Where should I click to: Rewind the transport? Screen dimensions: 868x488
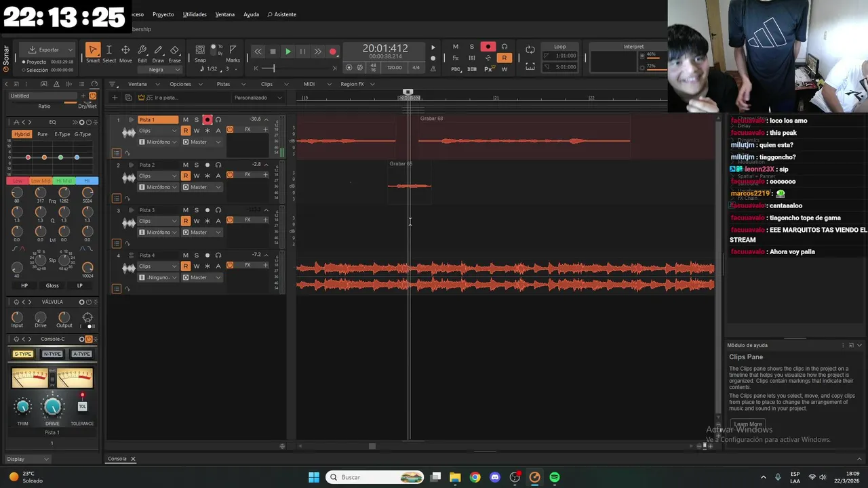pyautogui.click(x=258, y=52)
